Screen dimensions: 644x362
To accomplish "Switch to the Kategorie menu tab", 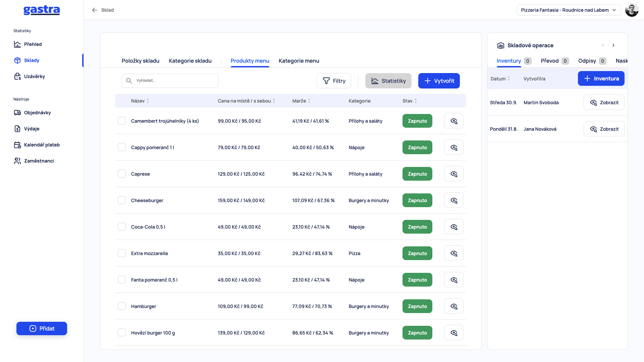I will [299, 61].
